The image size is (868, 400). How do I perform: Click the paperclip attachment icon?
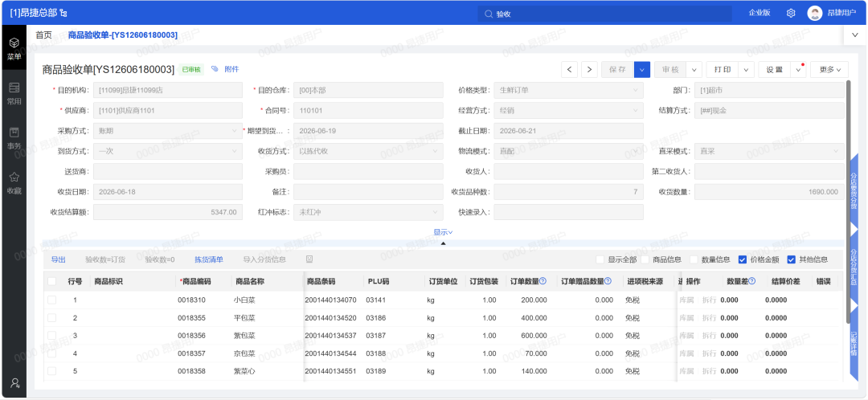click(x=215, y=69)
